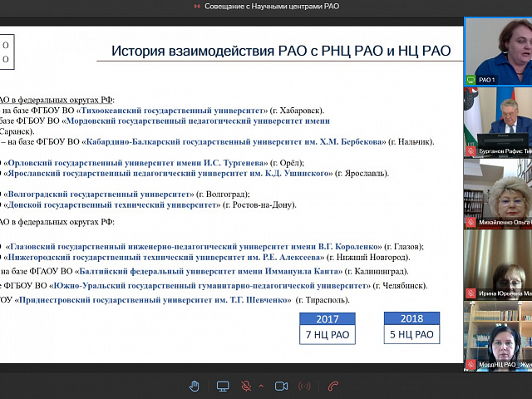Click the 2017 box on the slide
The width and height of the screenshot is (532, 399).
pyautogui.click(x=327, y=318)
